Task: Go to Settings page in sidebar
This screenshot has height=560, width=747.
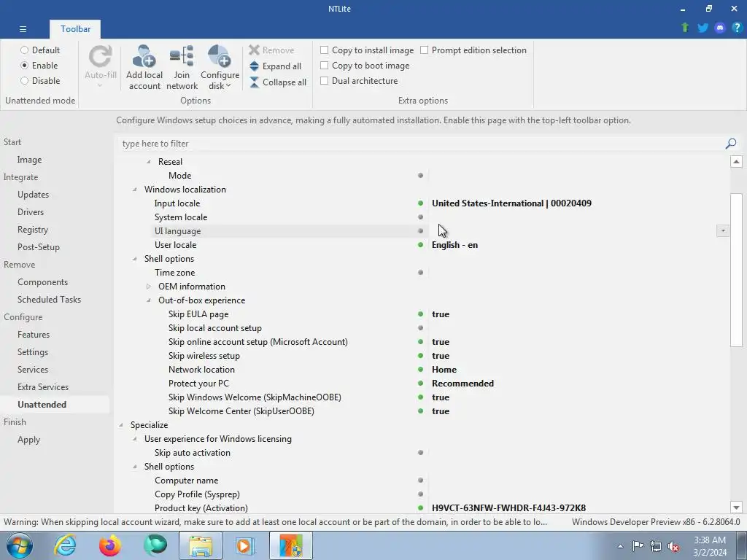Action: [33, 352]
